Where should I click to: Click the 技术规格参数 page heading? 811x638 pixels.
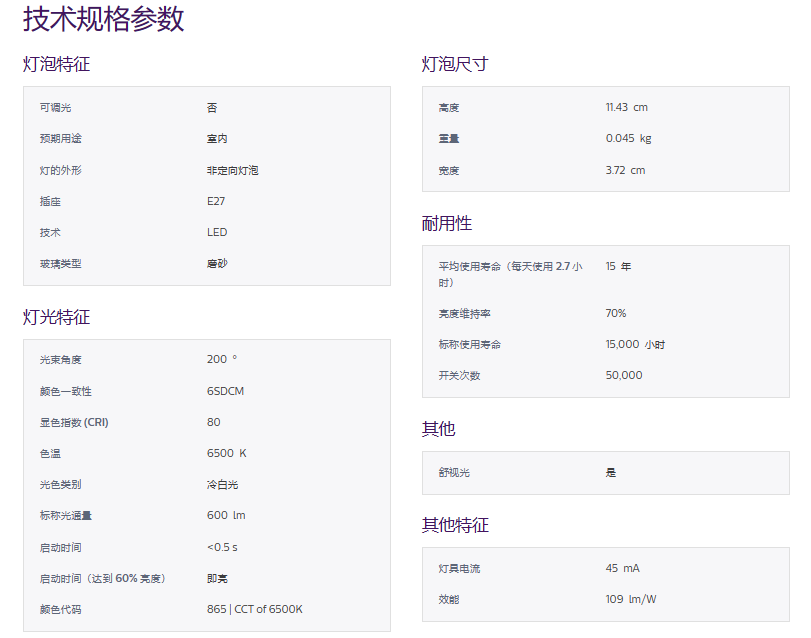point(103,19)
